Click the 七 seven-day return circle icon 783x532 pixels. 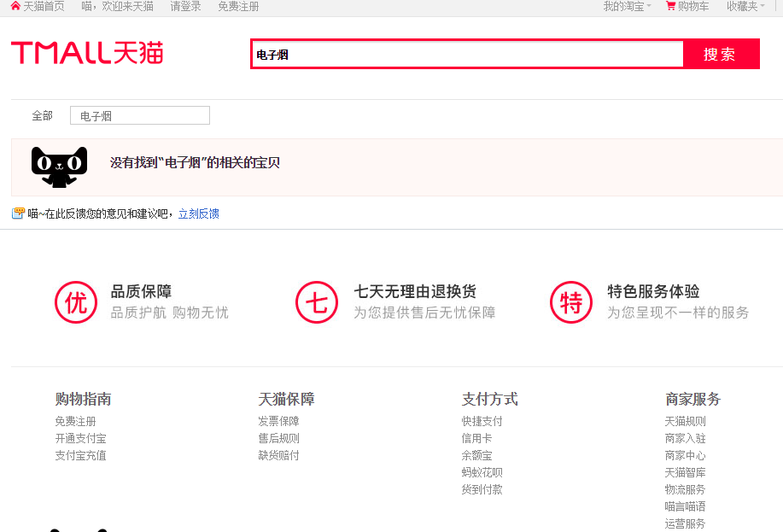[317, 302]
